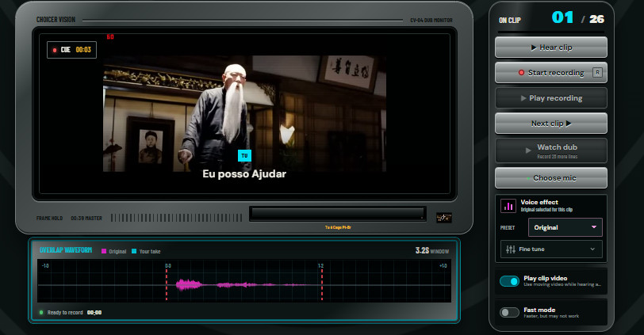
Task: Click the red CUE record indicator
Action: [x=55, y=50]
